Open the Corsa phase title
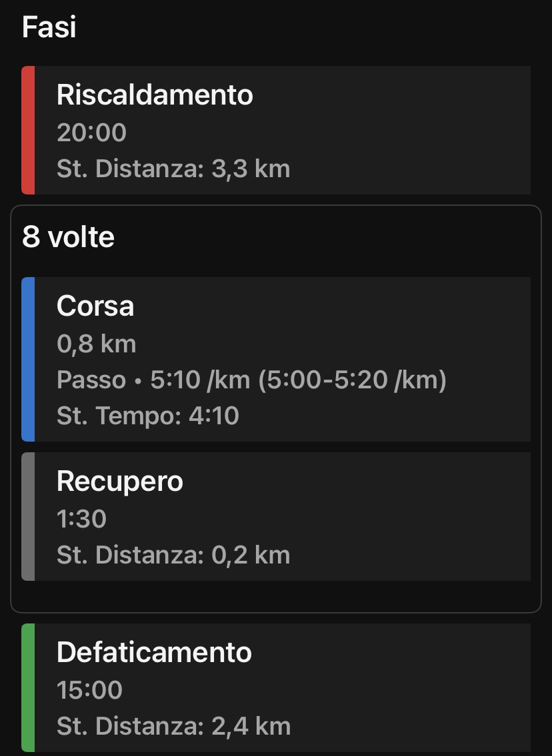Viewport: 552px width, 756px height. tap(95, 306)
